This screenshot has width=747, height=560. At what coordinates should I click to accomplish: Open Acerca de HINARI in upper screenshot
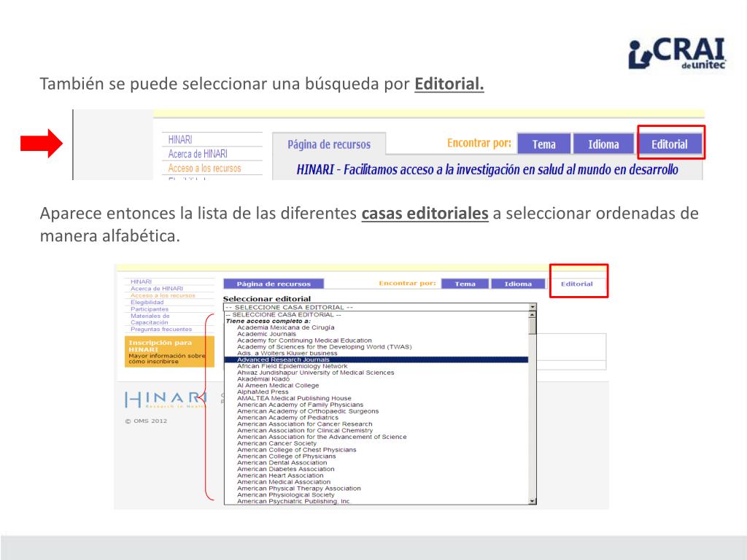tap(198, 154)
